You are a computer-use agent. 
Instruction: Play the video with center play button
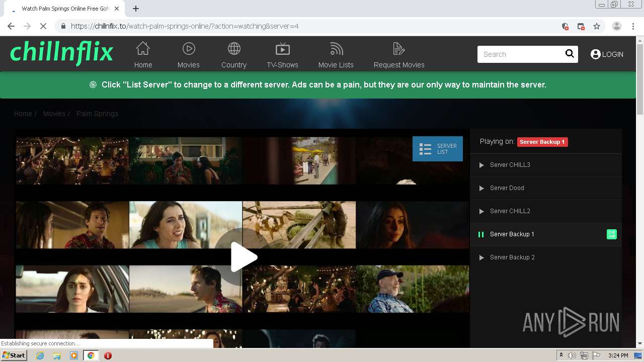[243, 257]
